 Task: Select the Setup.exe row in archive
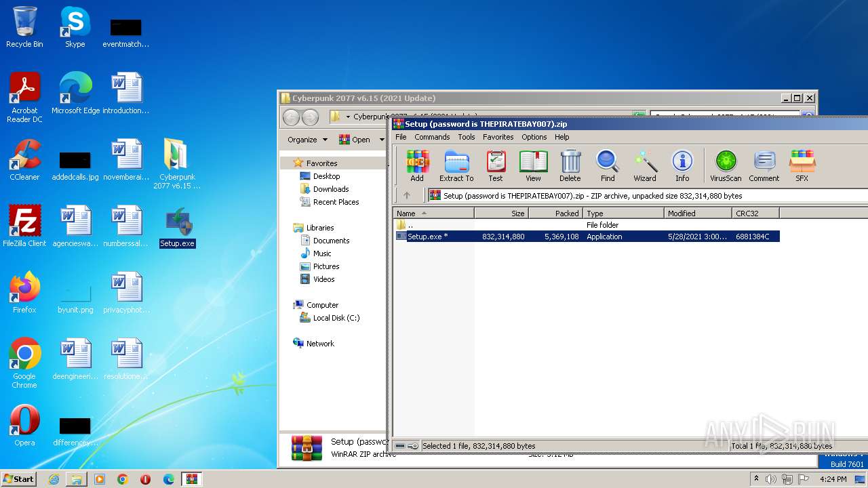tap(587, 237)
